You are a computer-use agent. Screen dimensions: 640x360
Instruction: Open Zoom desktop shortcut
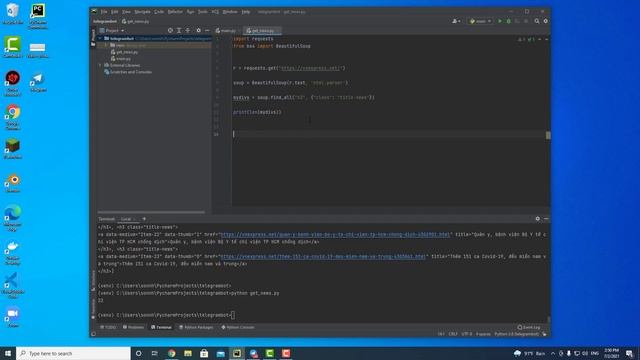pyautogui.click(x=13, y=317)
